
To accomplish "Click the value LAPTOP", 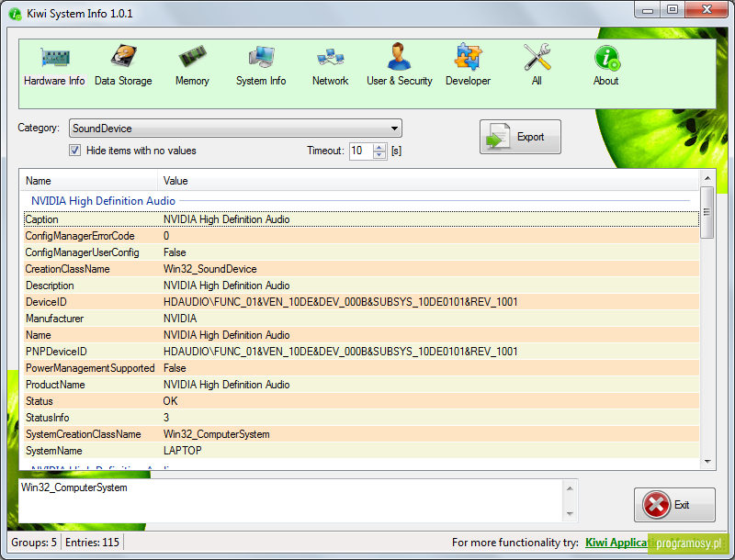I will [182, 451].
